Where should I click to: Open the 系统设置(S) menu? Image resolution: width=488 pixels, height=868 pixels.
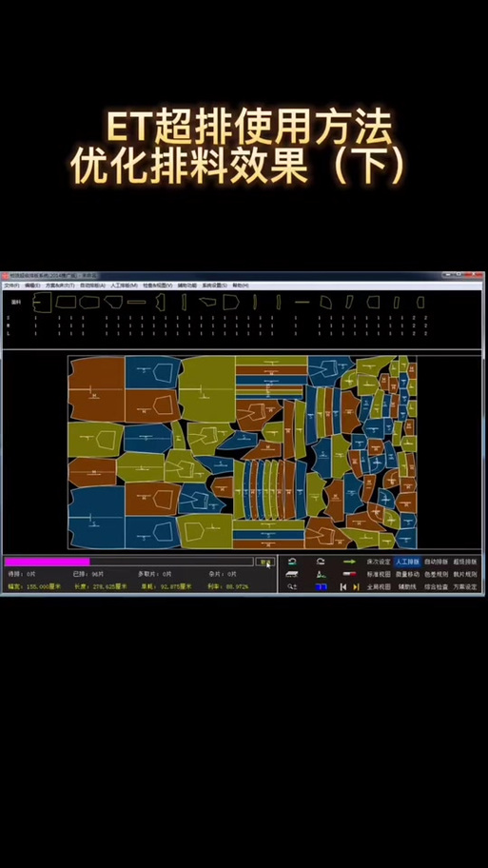[x=214, y=286]
